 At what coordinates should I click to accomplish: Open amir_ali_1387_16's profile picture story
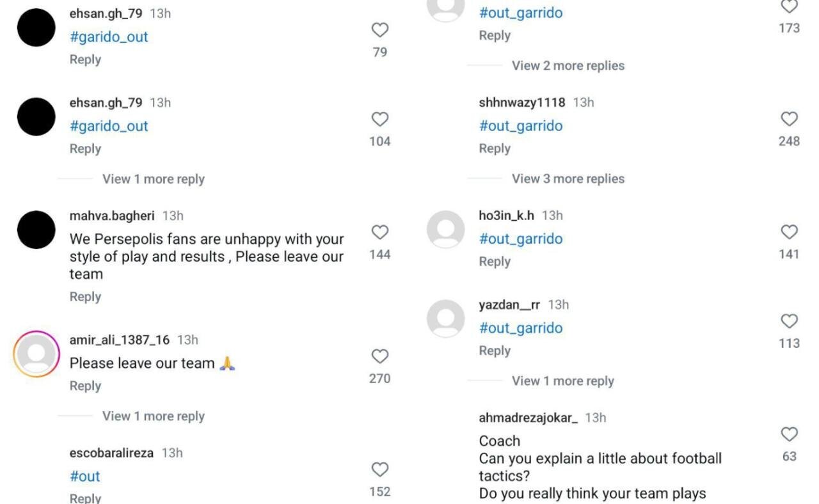[36, 354]
